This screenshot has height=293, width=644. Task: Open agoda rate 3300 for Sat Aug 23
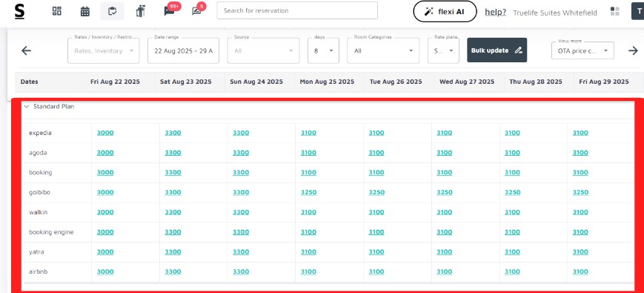pos(173,153)
